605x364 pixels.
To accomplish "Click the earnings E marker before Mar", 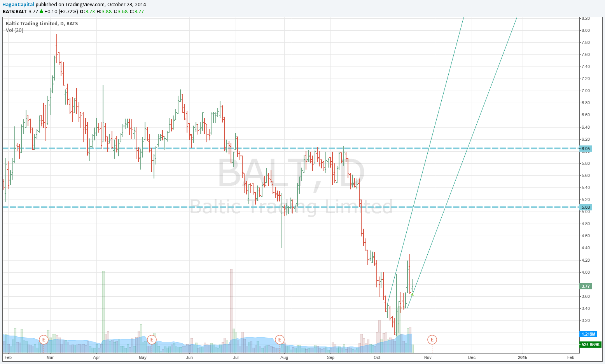I will 44,339.
